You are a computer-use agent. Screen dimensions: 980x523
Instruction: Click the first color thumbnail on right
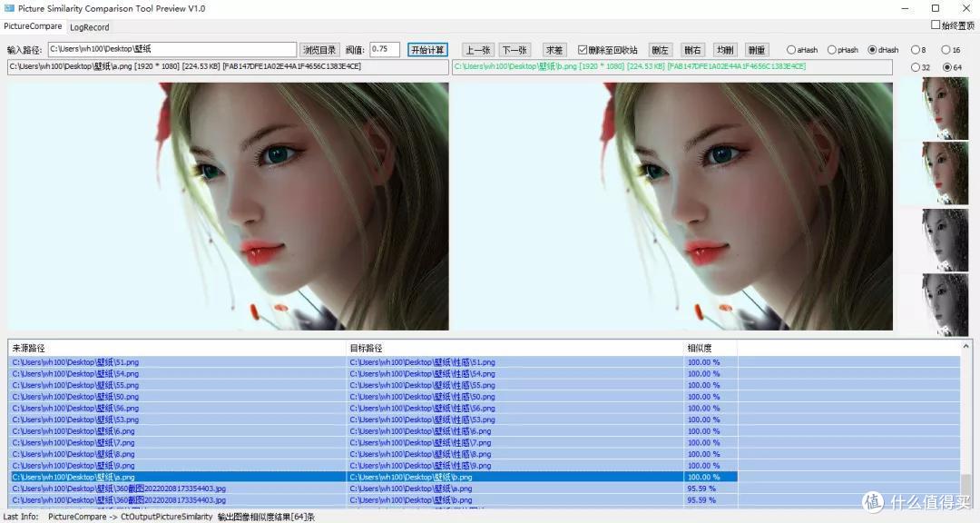pyautogui.click(x=935, y=108)
